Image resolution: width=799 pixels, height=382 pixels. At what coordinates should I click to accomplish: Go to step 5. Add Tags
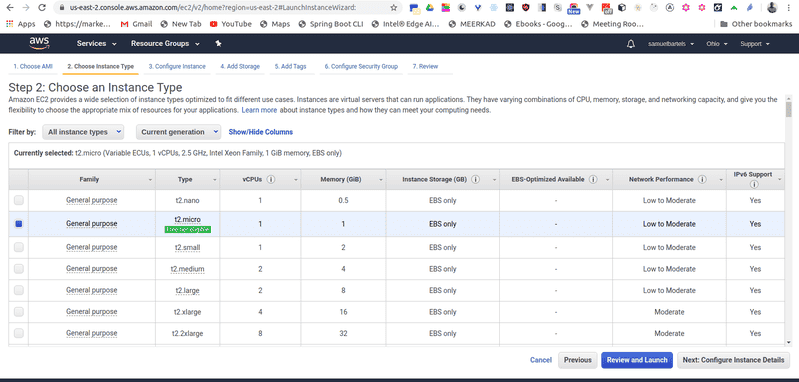point(290,66)
